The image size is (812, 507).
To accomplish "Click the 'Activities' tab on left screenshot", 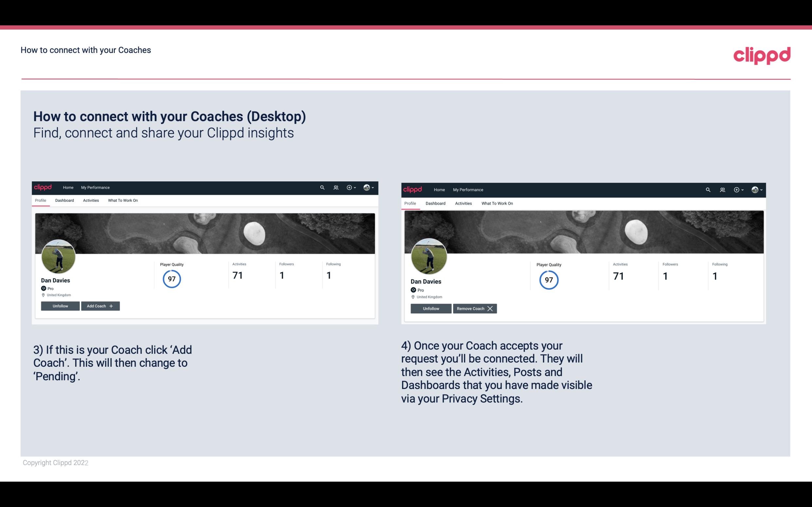I will [91, 200].
